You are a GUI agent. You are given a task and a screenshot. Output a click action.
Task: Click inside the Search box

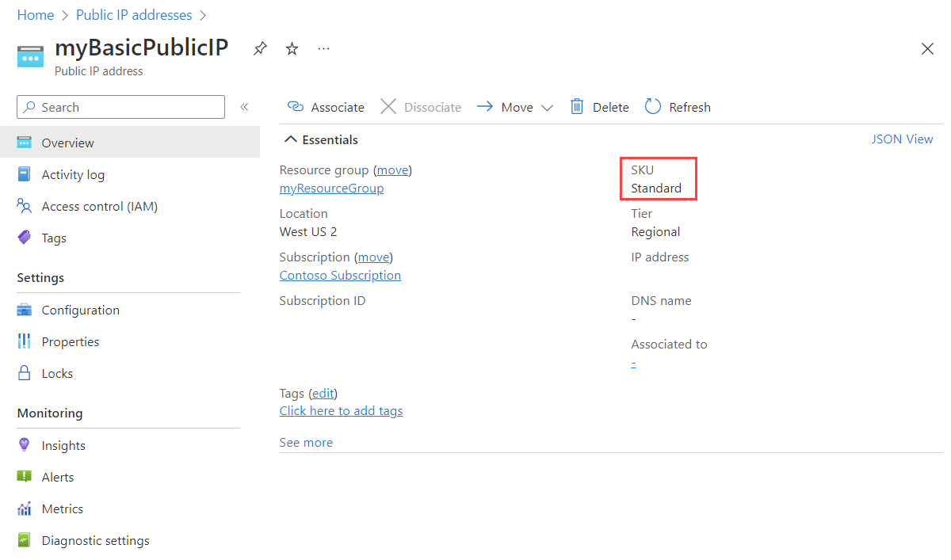click(119, 106)
